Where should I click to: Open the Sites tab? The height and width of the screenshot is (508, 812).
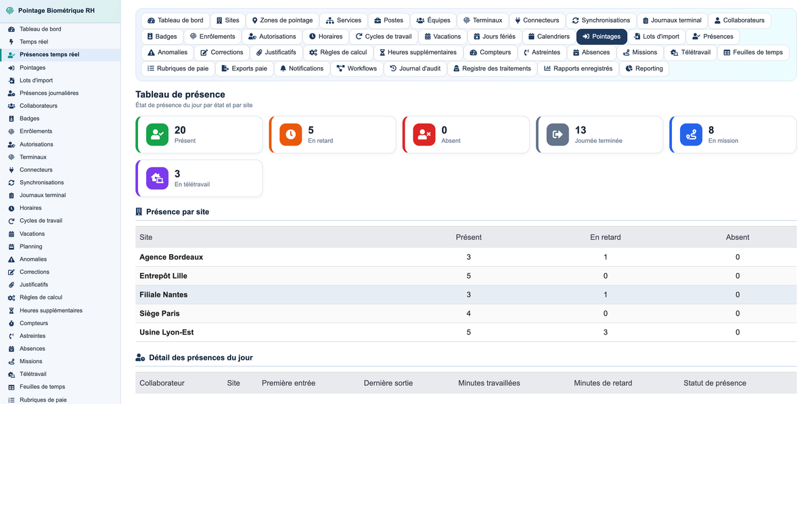coord(227,20)
